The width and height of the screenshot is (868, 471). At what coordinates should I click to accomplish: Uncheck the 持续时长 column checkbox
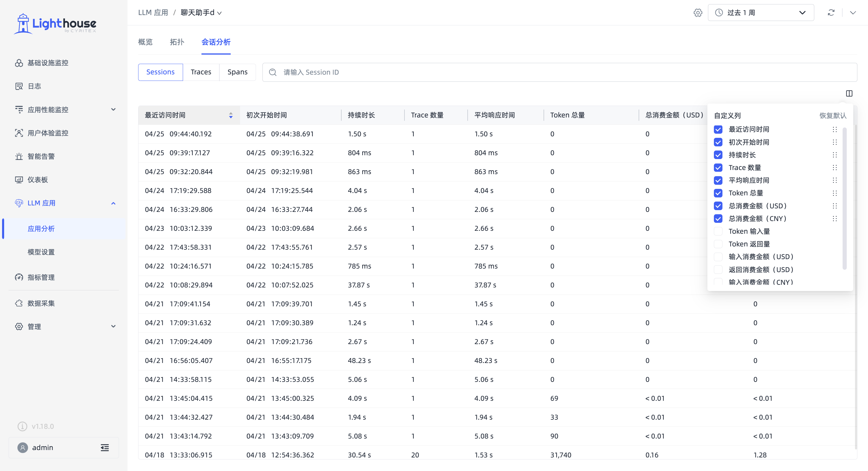[718, 155]
